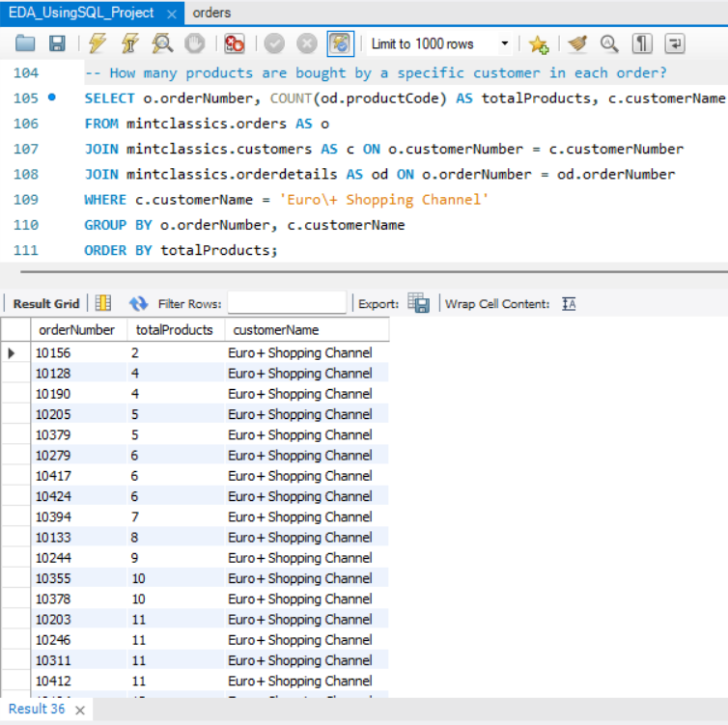The image size is (728, 725).
Task: Refresh the result data with the arrows icon
Action: (x=138, y=304)
